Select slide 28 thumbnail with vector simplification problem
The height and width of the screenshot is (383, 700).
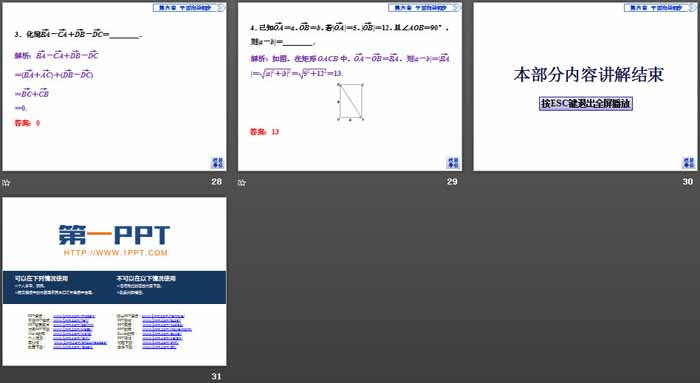pyautogui.click(x=114, y=87)
